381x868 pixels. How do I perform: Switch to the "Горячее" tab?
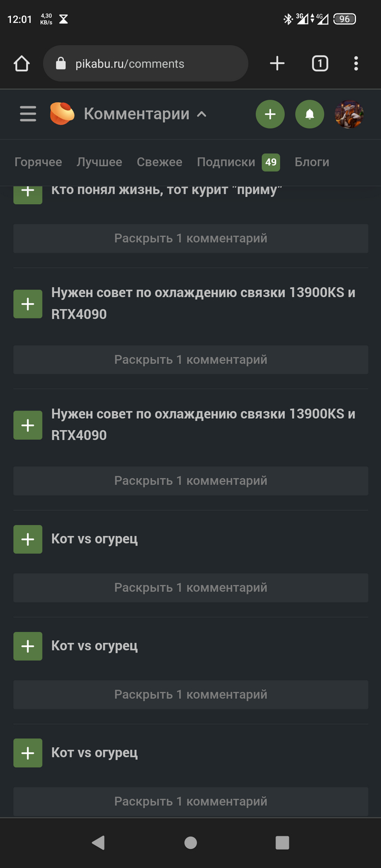coord(38,162)
